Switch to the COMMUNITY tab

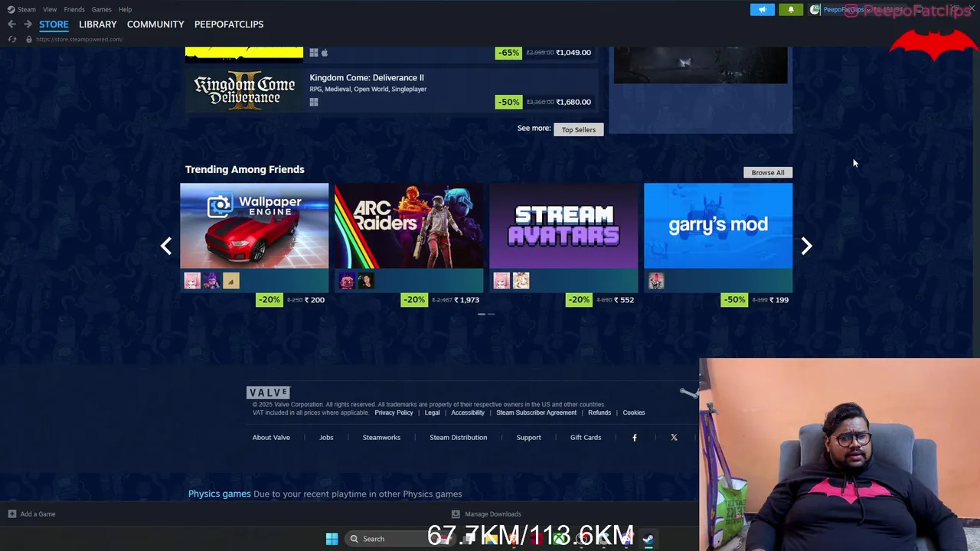click(x=155, y=24)
